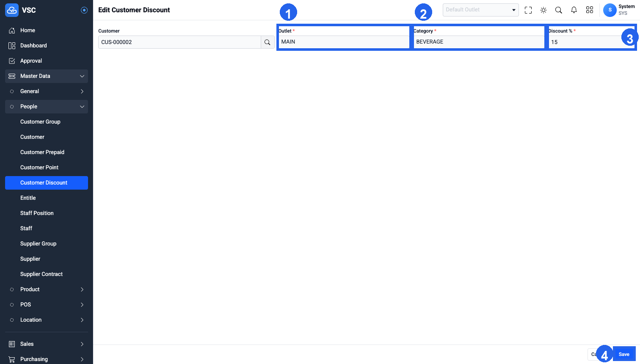640x364 pixels.
Task: Switch theme with the sun icon
Action: [x=543, y=10]
